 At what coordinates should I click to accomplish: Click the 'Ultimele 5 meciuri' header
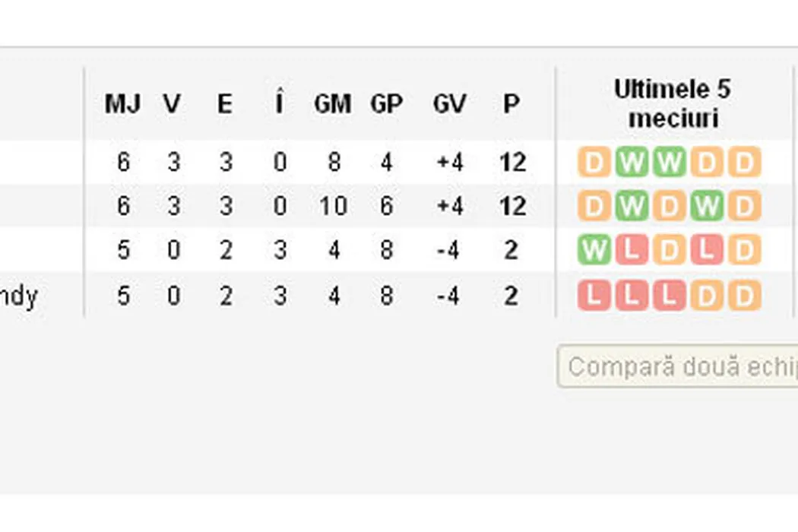(673, 103)
